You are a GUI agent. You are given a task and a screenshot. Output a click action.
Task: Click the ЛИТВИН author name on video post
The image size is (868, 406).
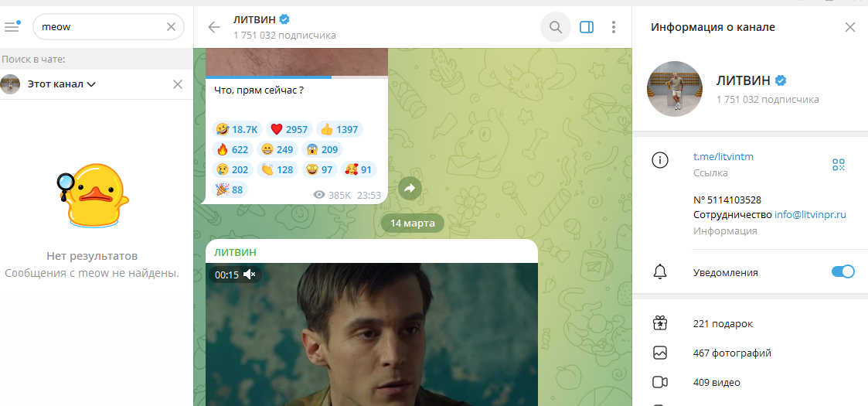(235, 253)
